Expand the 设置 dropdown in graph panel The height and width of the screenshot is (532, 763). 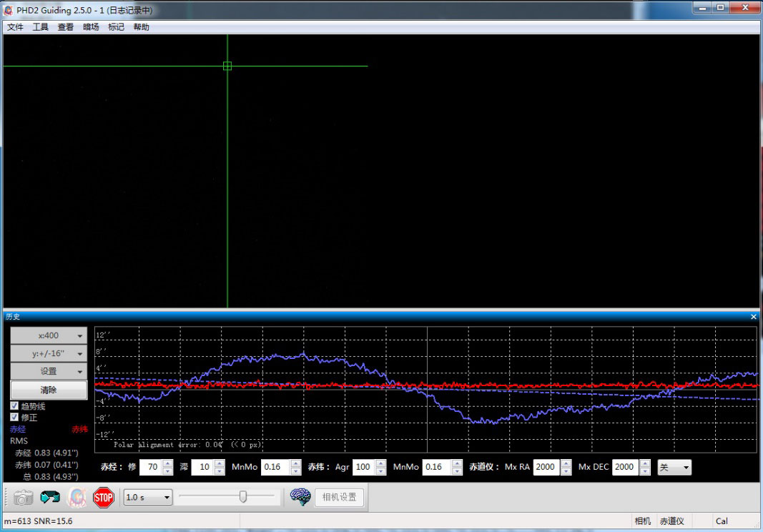pos(49,371)
